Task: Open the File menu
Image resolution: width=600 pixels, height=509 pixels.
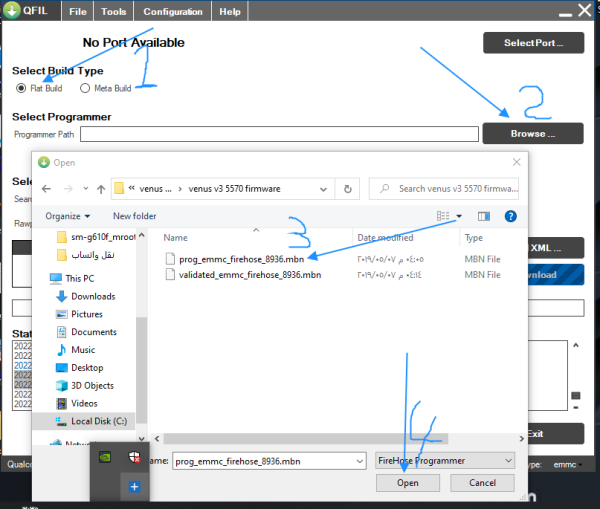Action: [x=78, y=11]
